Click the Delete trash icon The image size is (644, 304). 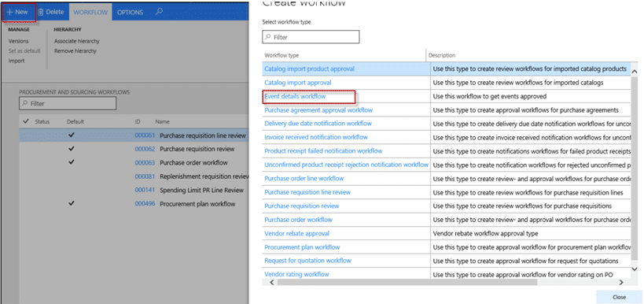[41, 13]
